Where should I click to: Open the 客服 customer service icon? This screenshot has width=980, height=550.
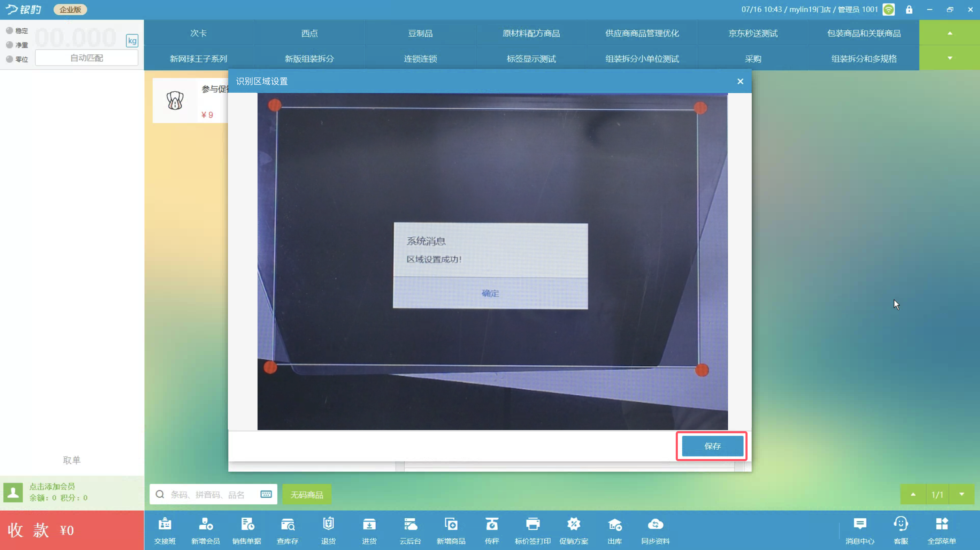click(x=901, y=530)
